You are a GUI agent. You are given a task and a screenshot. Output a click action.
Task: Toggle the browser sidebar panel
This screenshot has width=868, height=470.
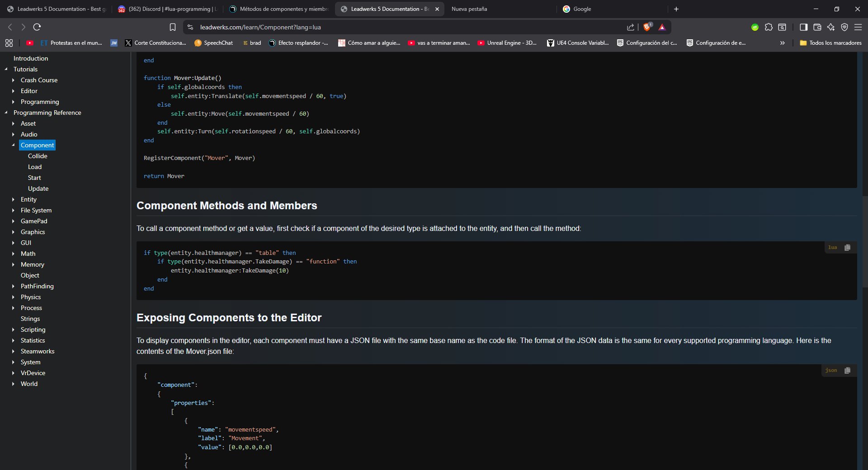[x=803, y=27]
